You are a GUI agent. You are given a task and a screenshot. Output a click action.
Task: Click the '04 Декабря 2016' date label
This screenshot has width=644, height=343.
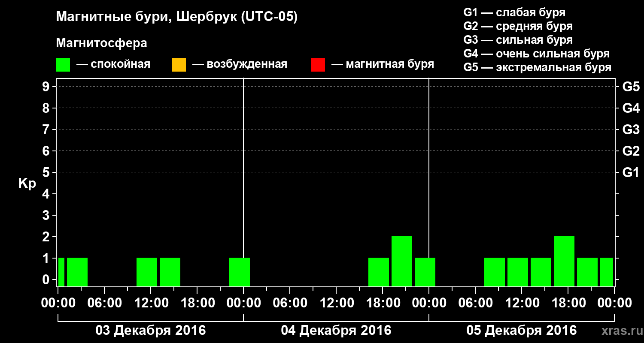[336, 331]
